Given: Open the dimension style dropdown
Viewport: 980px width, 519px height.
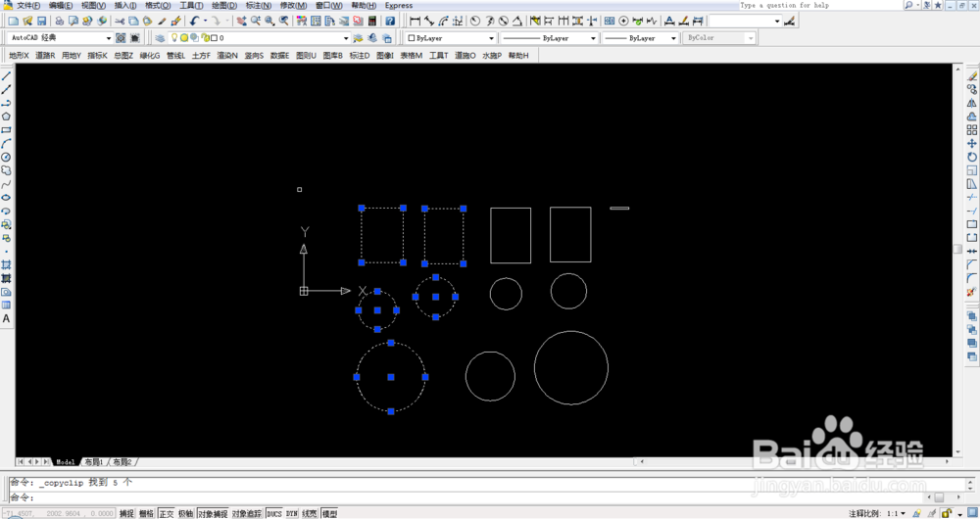Looking at the screenshot, I should pyautogui.click(x=746, y=22).
